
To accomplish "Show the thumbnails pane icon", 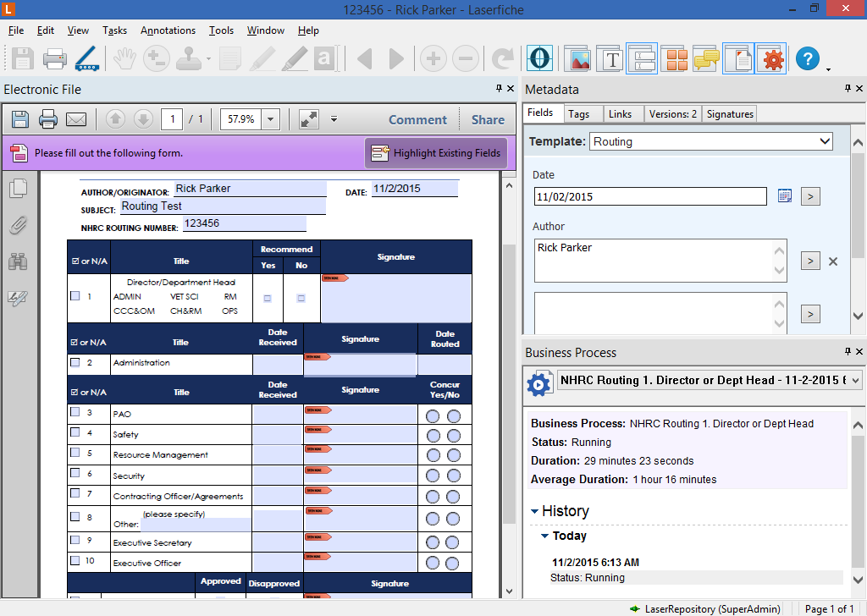I will pos(674,58).
